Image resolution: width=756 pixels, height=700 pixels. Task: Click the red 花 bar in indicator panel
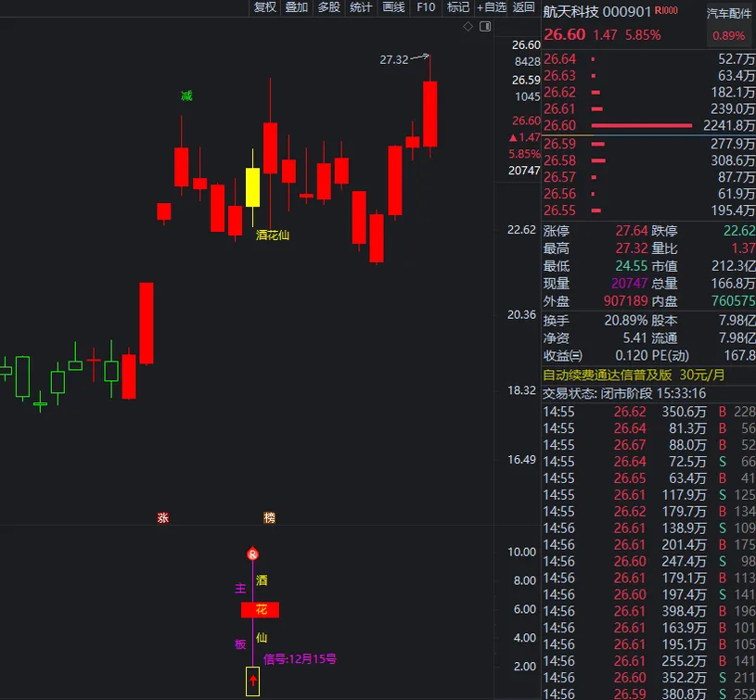point(260,609)
